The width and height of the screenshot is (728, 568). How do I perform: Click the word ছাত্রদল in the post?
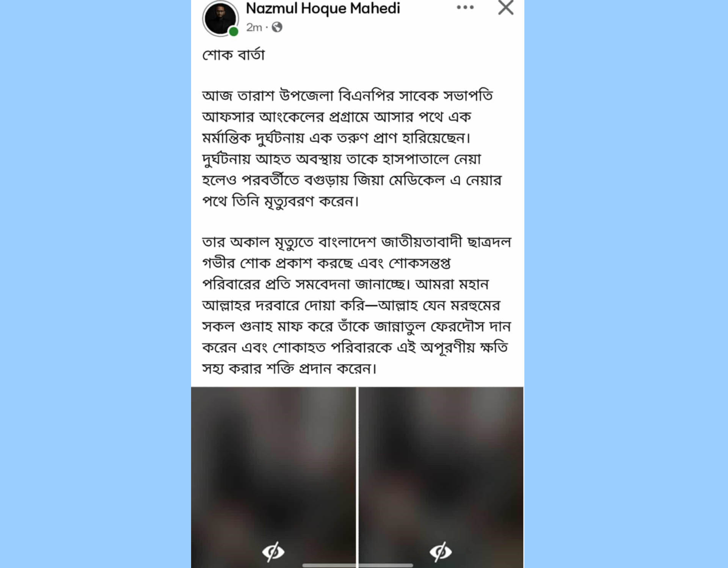pyautogui.click(x=489, y=242)
